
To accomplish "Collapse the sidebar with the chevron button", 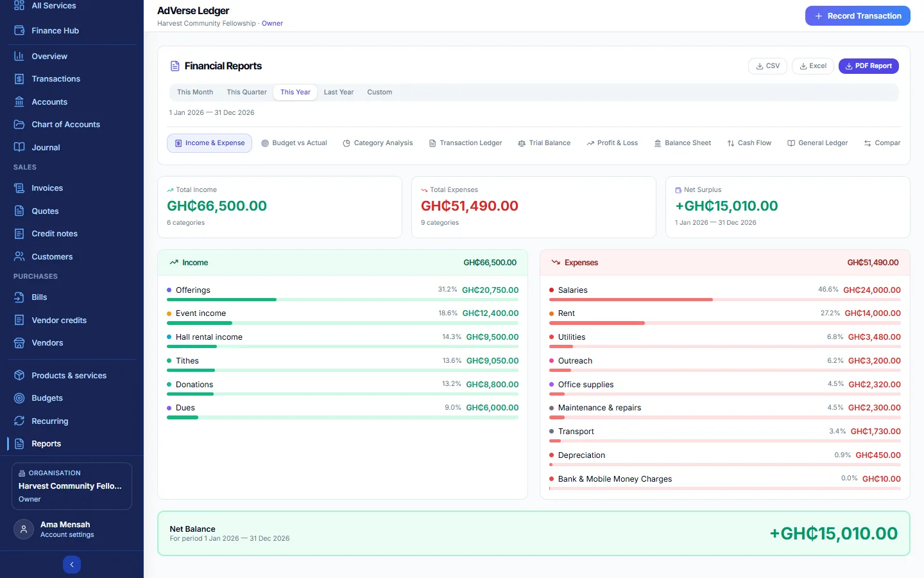I will pyautogui.click(x=72, y=565).
